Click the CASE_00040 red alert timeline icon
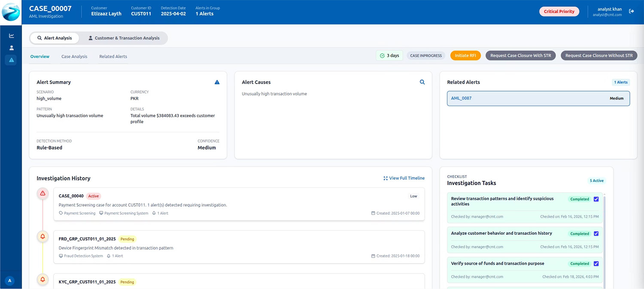The image size is (644, 289). click(x=43, y=194)
